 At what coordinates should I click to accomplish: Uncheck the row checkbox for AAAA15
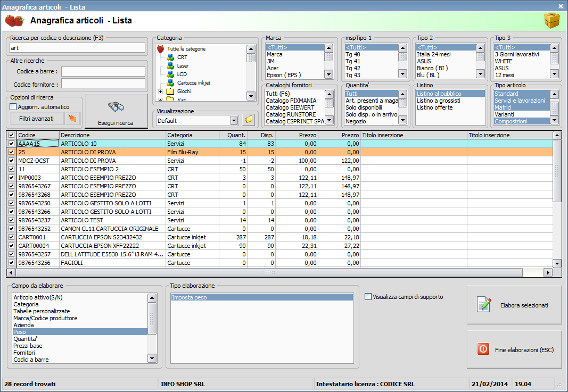12,144
